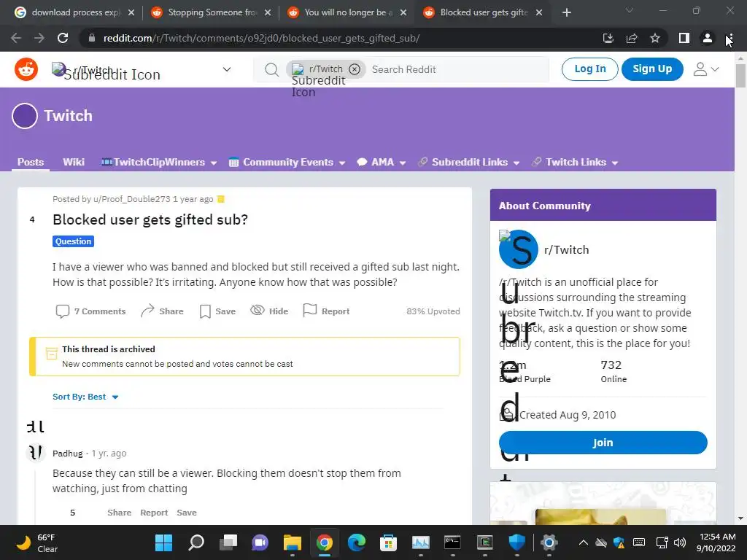Expand the r/Twitch community selector dropdown
Viewport: 747px width, 560px height.
tap(227, 69)
